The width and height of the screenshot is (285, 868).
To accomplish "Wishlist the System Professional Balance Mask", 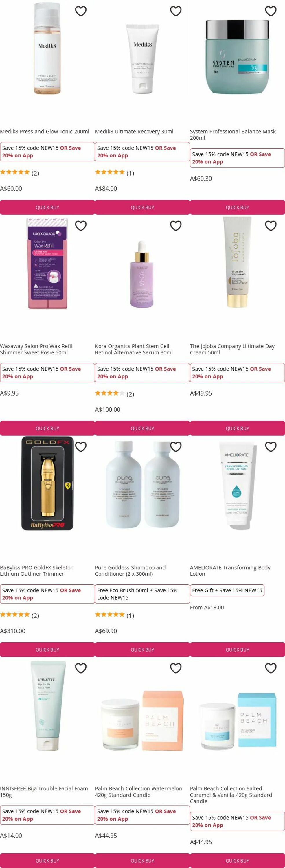I will pos(271,11).
